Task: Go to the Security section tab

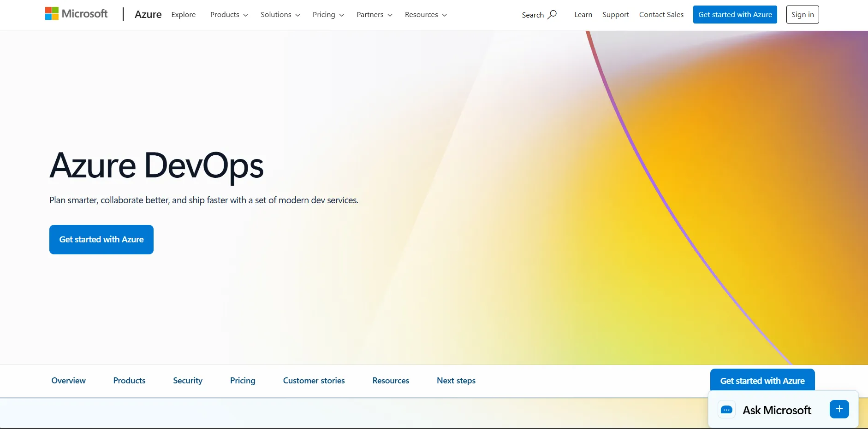Action: (188, 381)
